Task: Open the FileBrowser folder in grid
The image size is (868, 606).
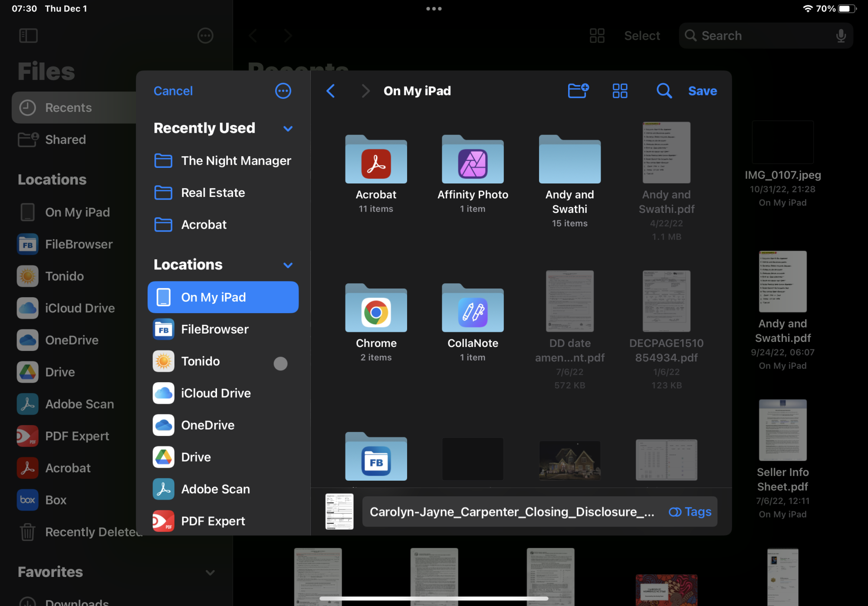Action: point(376,456)
